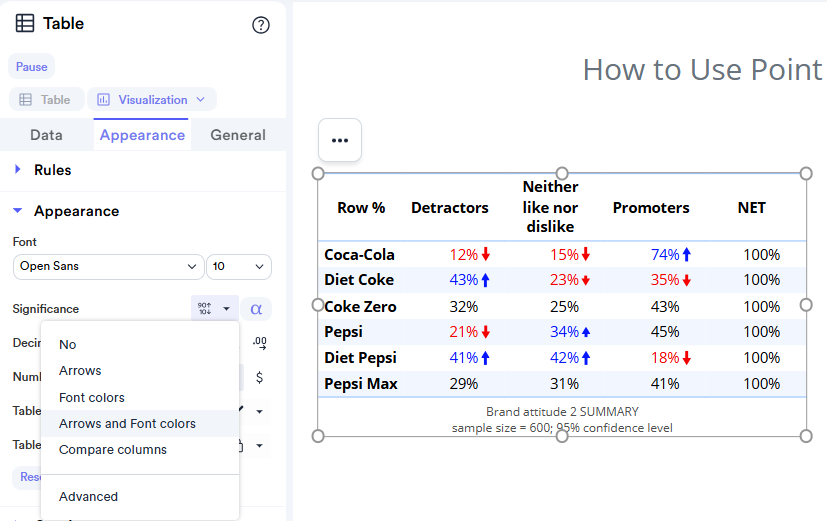This screenshot has height=521, width=827.
Task: Click the Row % header cell
Action: pos(361,208)
